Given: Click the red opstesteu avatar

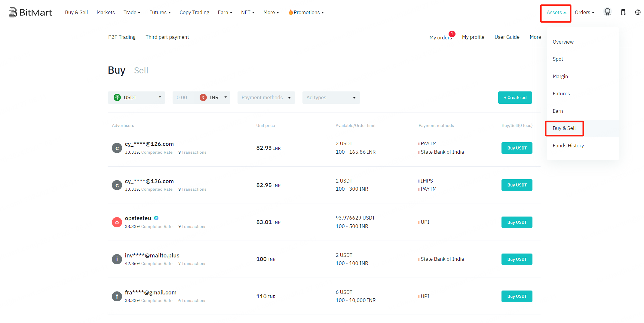Looking at the screenshot, I should coord(117,222).
